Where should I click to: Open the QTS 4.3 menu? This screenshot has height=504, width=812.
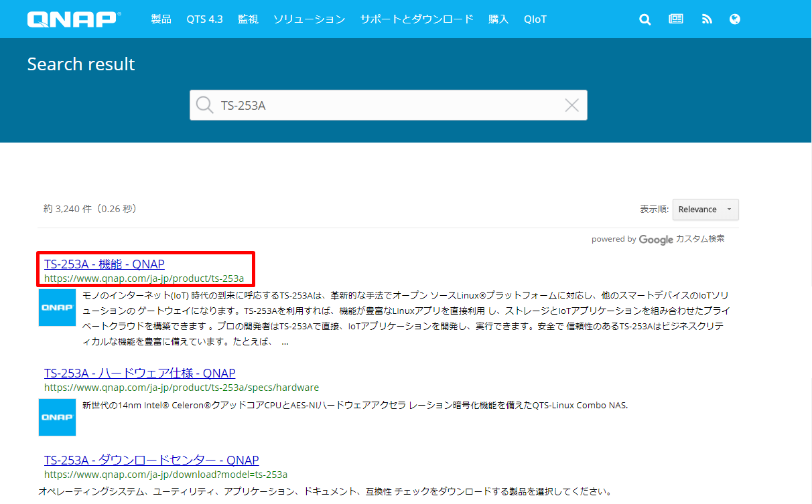pyautogui.click(x=204, y=19)
